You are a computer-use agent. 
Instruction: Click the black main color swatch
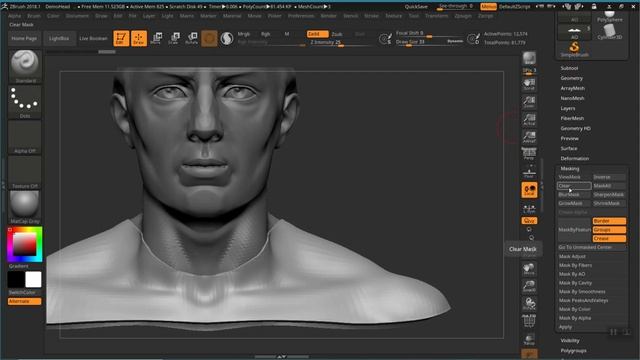point(16,280)
